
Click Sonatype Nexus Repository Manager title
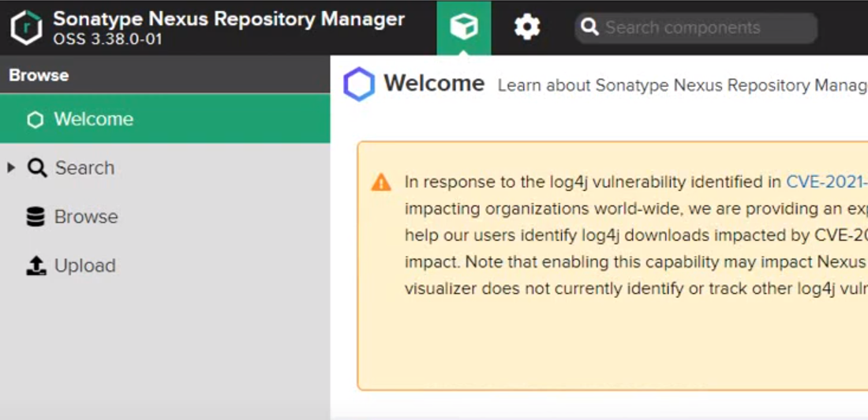click(x=229, y=19)
